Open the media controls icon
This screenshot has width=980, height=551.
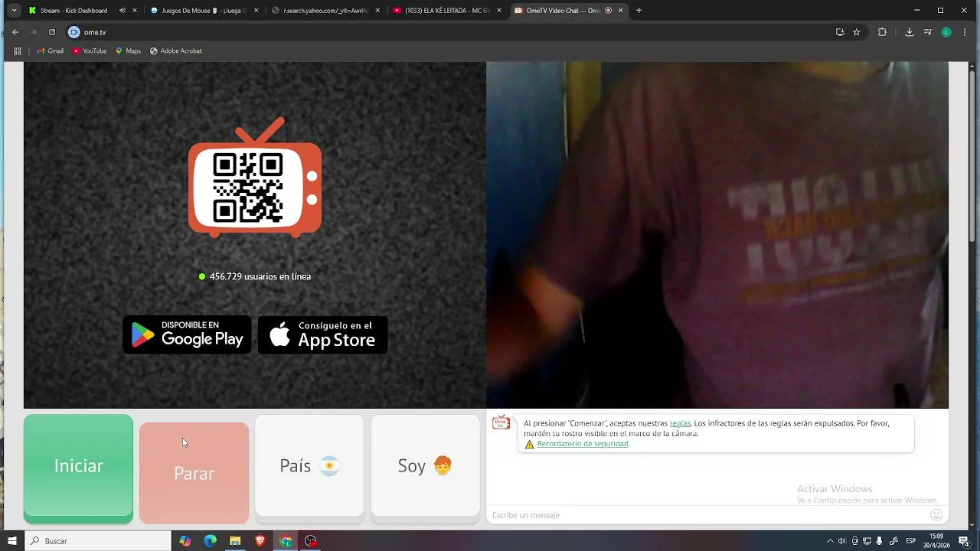point(928,32)
